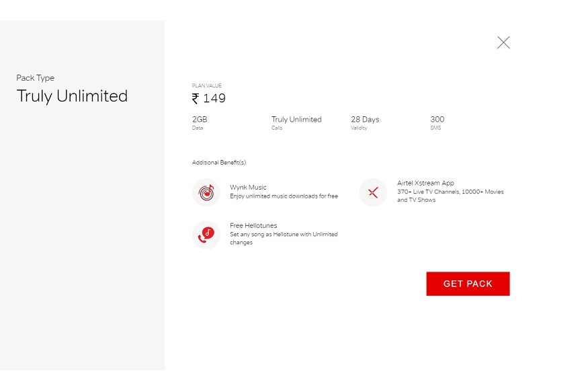Select the Wynk Music benefit title
Viewport: 588px width, 392px height.
coord(248,187)
